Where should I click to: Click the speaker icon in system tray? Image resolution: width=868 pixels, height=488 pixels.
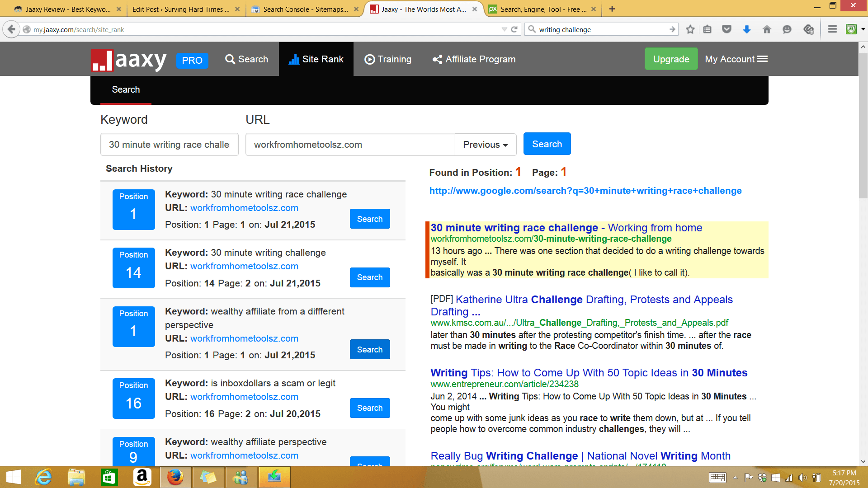click(803, 477)
